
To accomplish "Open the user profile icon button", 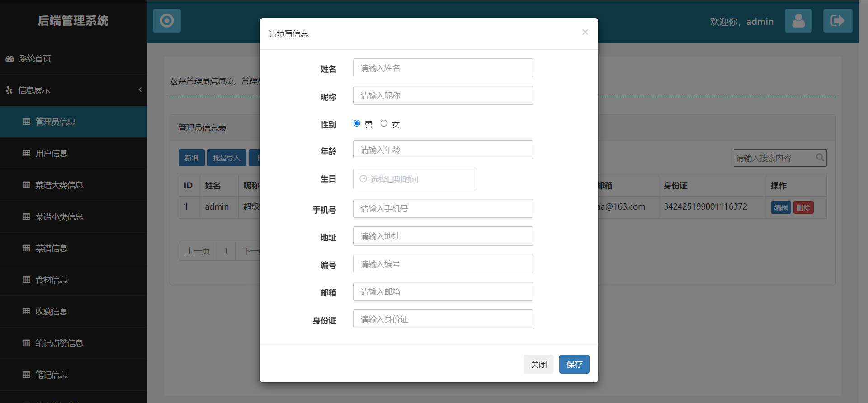I will (798, 21).
